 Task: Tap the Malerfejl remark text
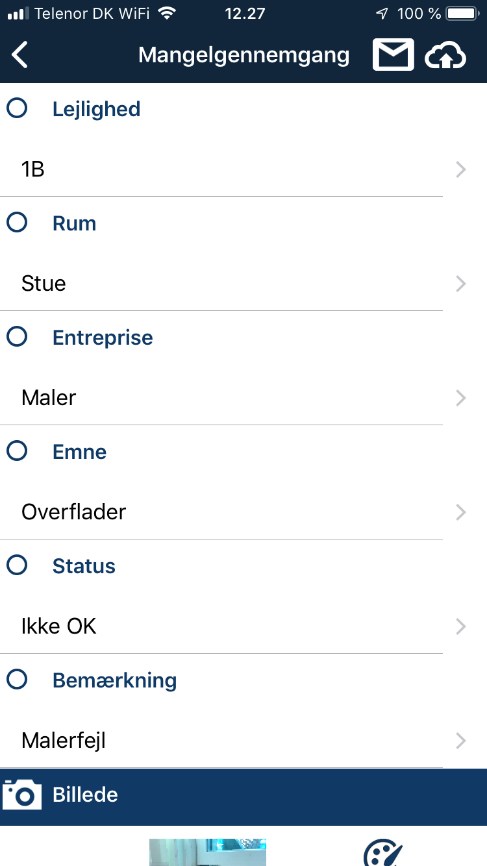[x=63, y=741]
